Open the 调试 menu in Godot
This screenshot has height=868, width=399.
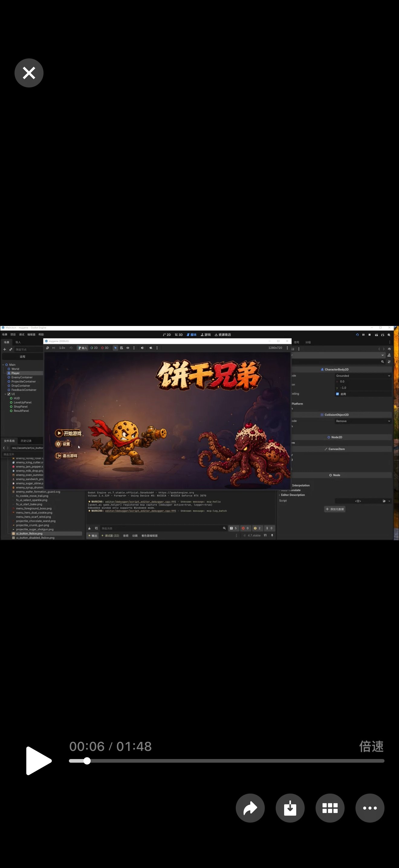[21, 335]
